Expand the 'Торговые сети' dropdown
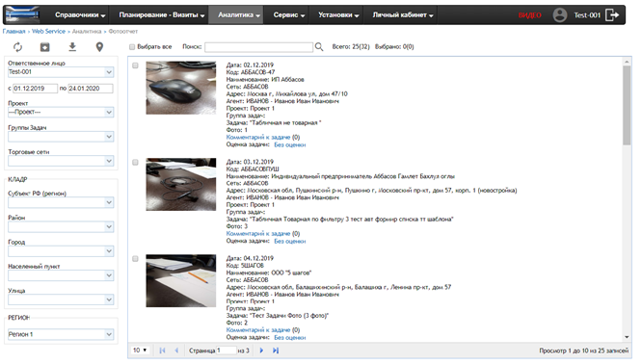Viewport: 642px width, 364px height. [61, 161]
